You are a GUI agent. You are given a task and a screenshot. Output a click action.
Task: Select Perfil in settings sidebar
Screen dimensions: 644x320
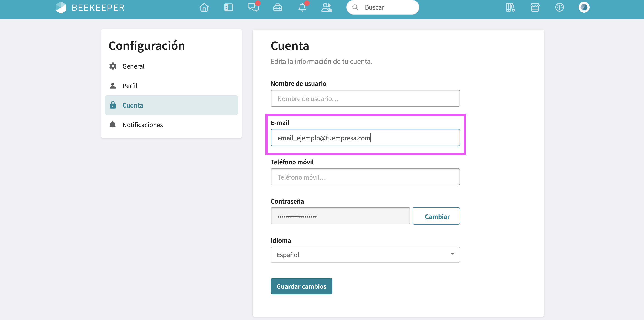click(x=130, y=86)
